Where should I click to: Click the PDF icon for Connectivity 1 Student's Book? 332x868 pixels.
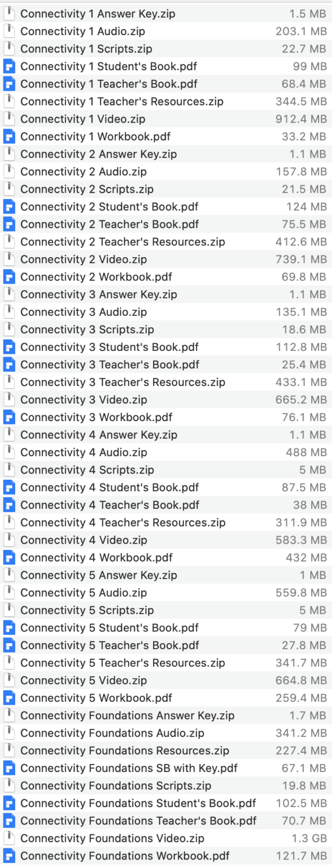pyautogui.click(x=9, y=67)
